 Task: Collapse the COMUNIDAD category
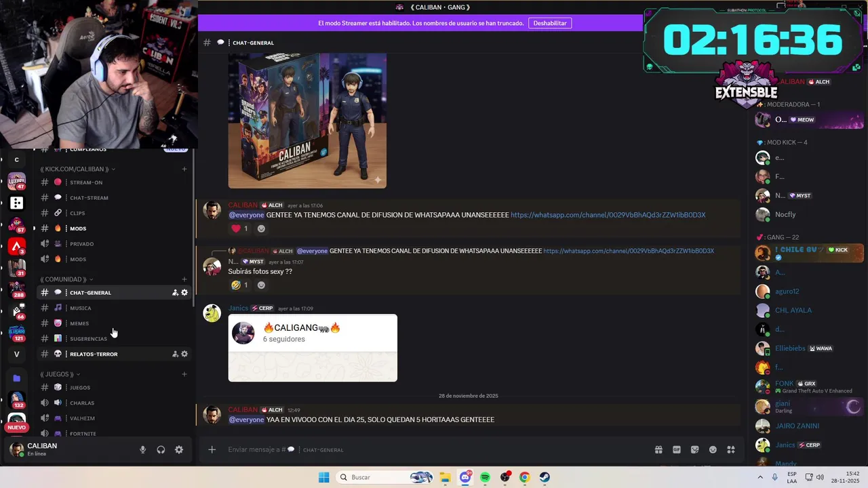click(66, 279)
